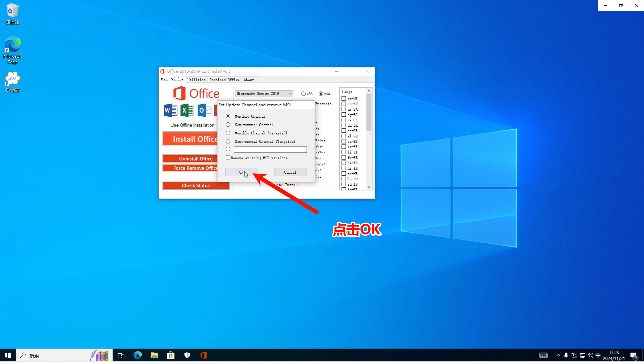Open network status tray icon
This screenshot has height=362, width=644.
pos(582,355)
